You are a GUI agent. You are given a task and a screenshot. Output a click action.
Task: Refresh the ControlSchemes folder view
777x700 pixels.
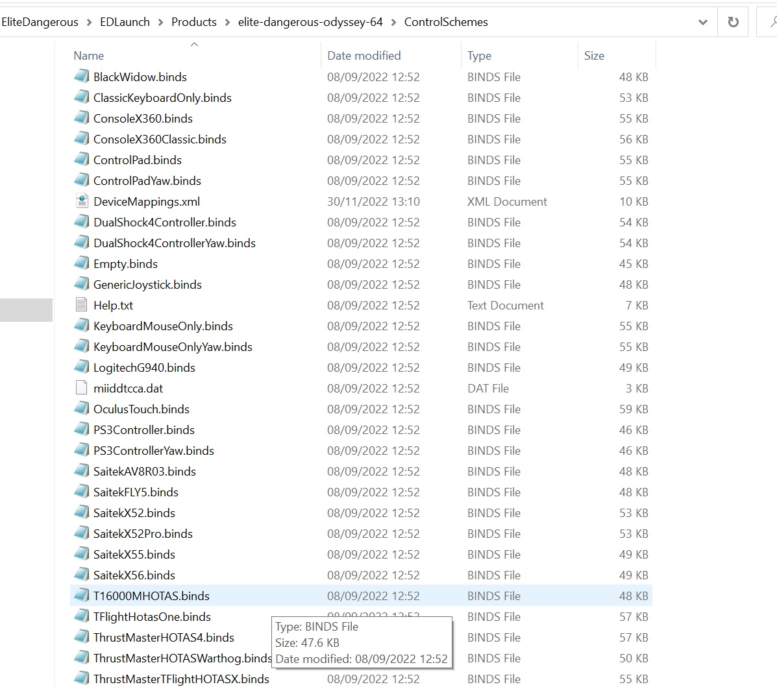[733, 22]
